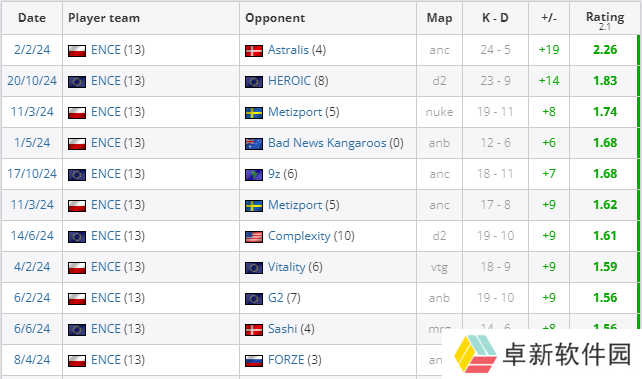The image size is (642, 379).
Task: Click the EU flag next to HEROIC
Action: (254, 82)
